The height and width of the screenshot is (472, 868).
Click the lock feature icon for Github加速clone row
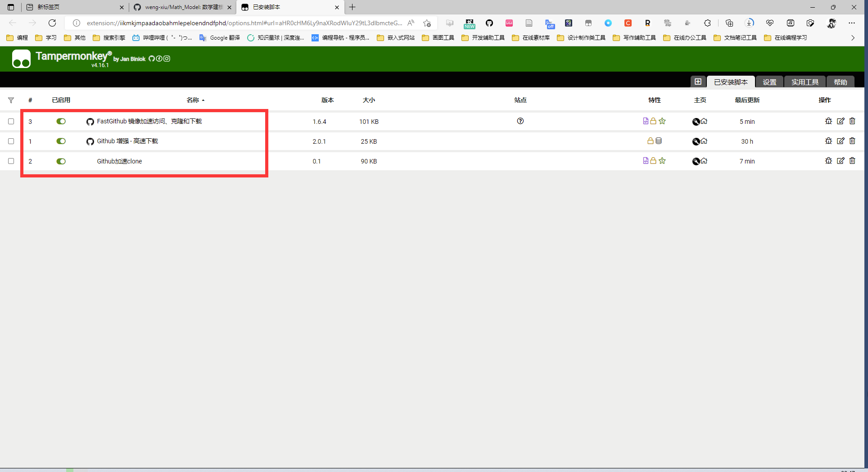(x=653, y=161)
